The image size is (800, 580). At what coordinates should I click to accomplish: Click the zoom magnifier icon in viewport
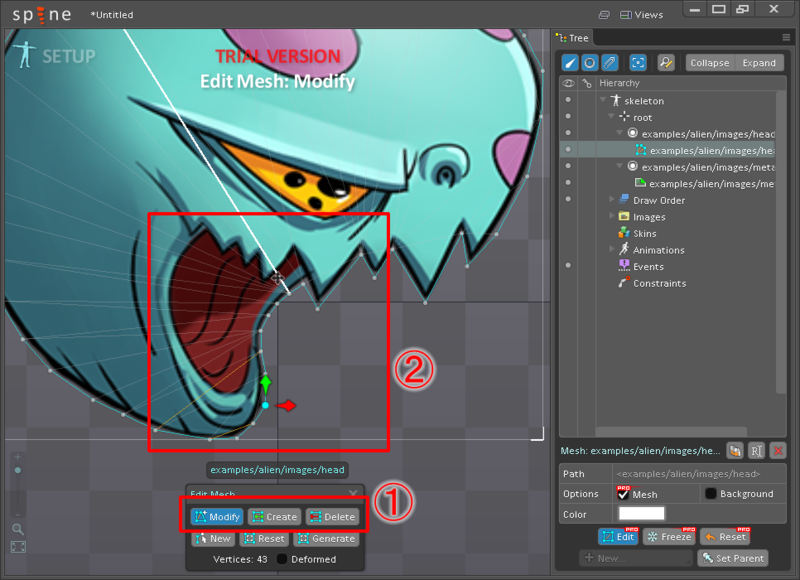18,529
